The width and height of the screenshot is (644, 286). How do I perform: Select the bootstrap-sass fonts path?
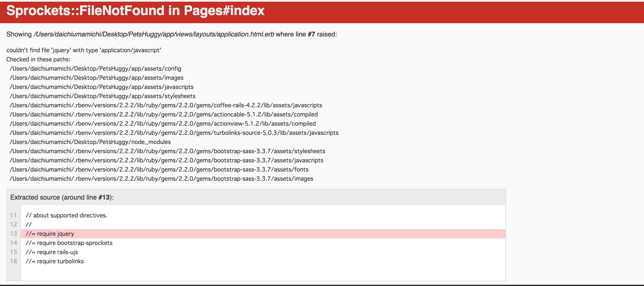(159, 169)
